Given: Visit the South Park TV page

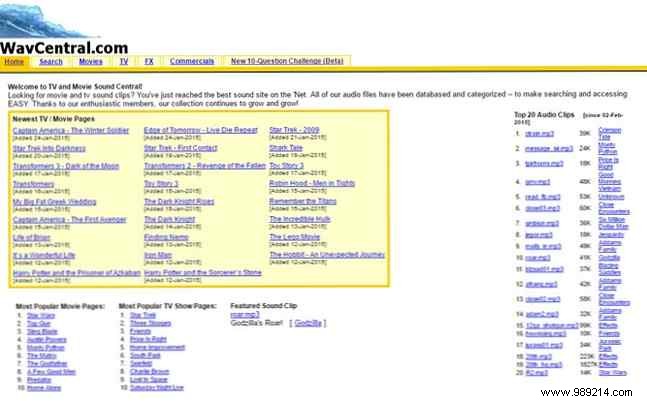Looking at the screenshot, I should pos(145,355).
